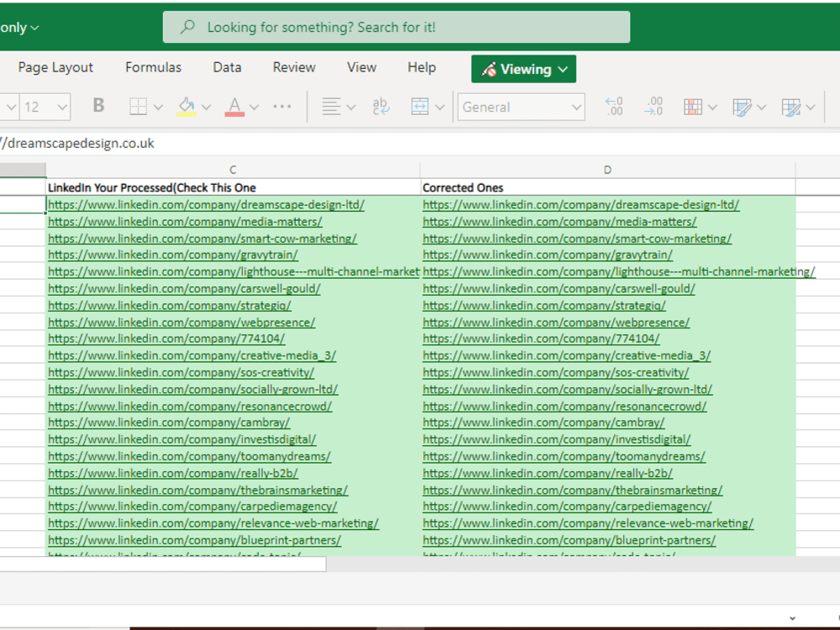Expand the fill color dropdown arrow
840x630 pixels.
207,108
